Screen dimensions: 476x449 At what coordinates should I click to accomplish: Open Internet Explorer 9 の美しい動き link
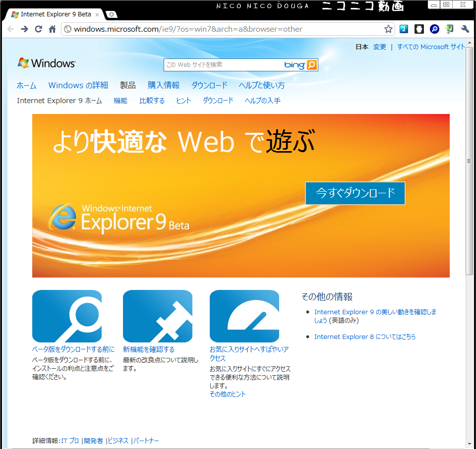pos(375,316)
